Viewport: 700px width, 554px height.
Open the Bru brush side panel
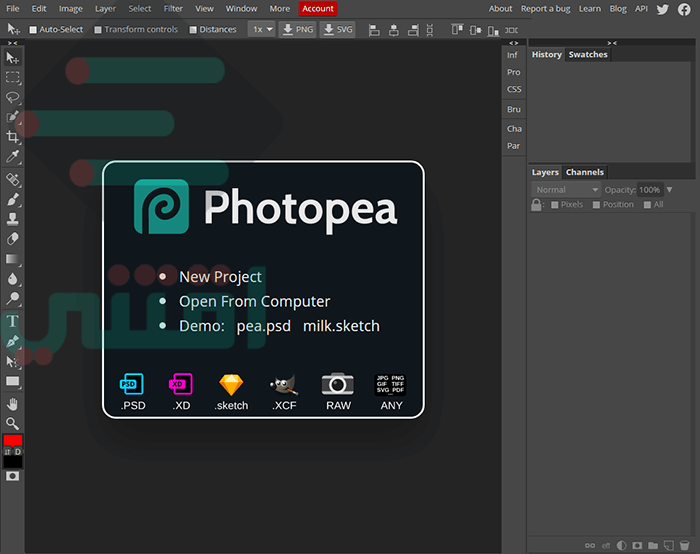click(x=514, y=109)
